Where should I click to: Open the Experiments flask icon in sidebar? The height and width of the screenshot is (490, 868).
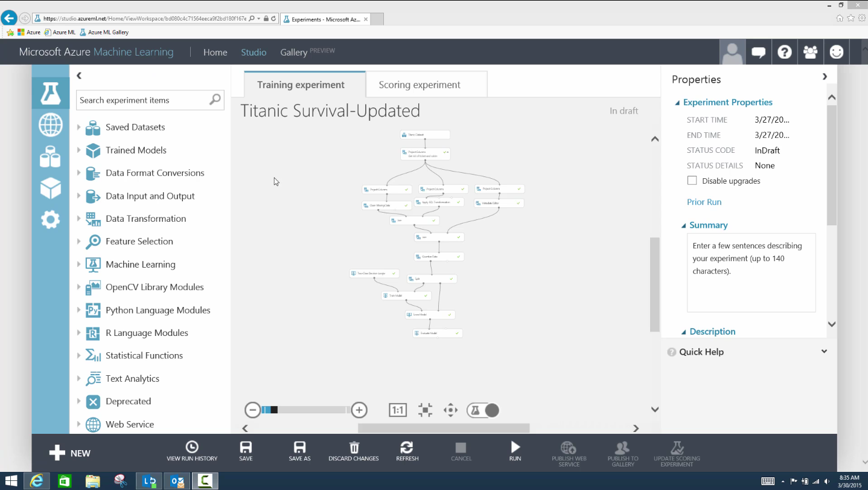pos(51,92)
